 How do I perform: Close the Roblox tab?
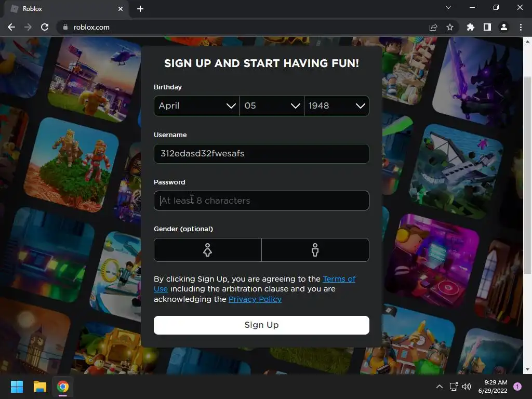[x=121, y=9]
